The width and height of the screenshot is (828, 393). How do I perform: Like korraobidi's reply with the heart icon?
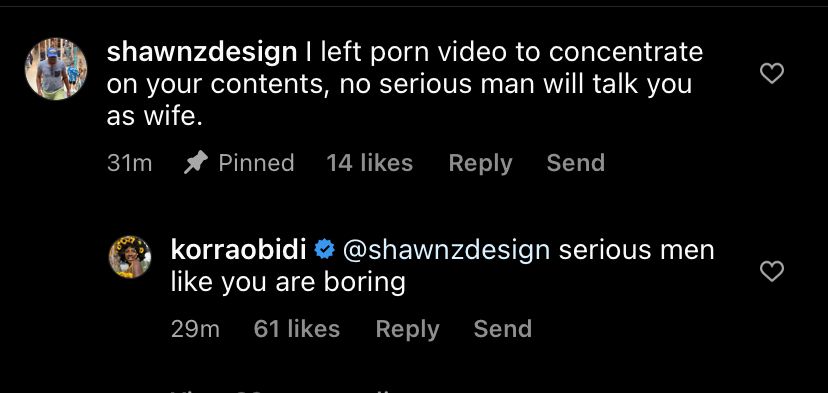click(x=771, y=271)
